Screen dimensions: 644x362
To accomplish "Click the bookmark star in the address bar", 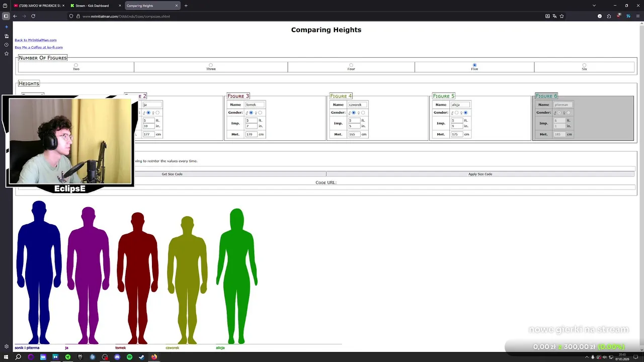I will [x=561, y=16].
